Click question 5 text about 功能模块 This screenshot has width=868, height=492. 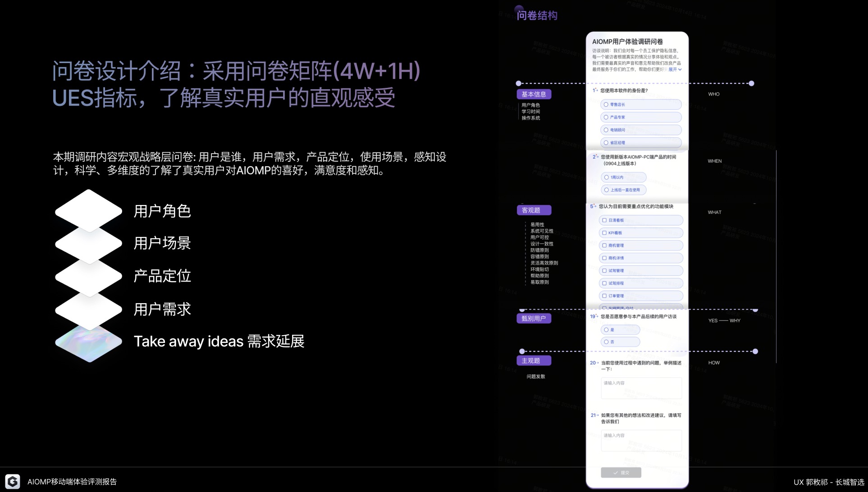coord(636,206)
